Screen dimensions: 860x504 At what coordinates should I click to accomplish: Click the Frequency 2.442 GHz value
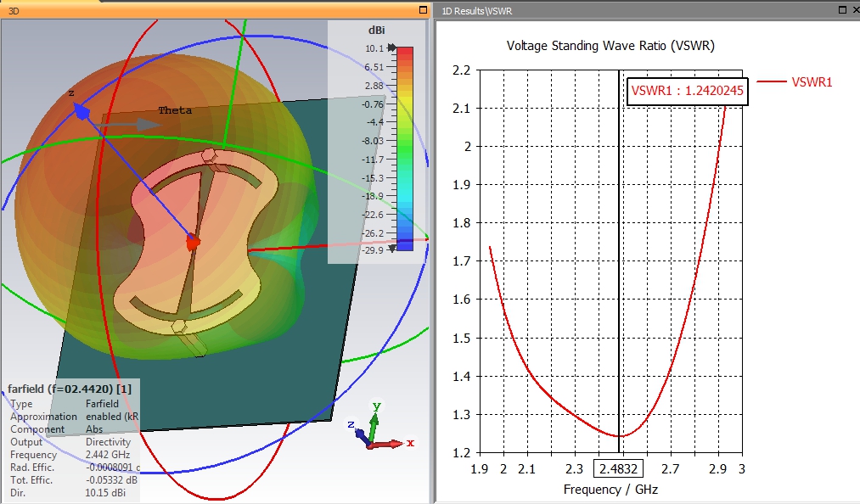(x=108, y=455)
